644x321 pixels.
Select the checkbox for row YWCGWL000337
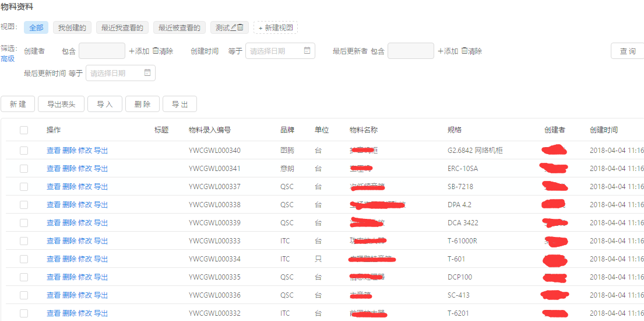pos(24,187)
